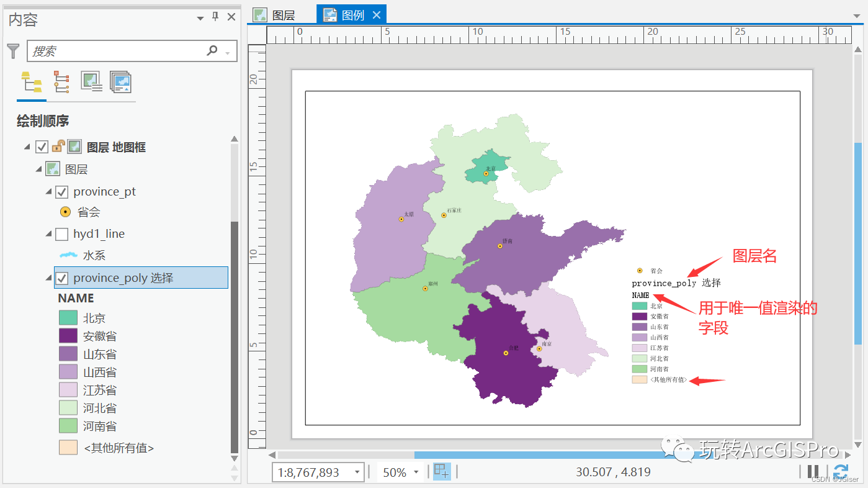Select the <其他所有值> swatch in Contents

68,448
